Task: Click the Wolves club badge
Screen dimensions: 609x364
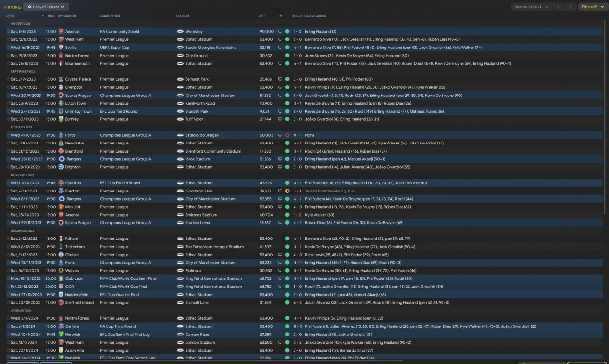Action: click(61, 270)
